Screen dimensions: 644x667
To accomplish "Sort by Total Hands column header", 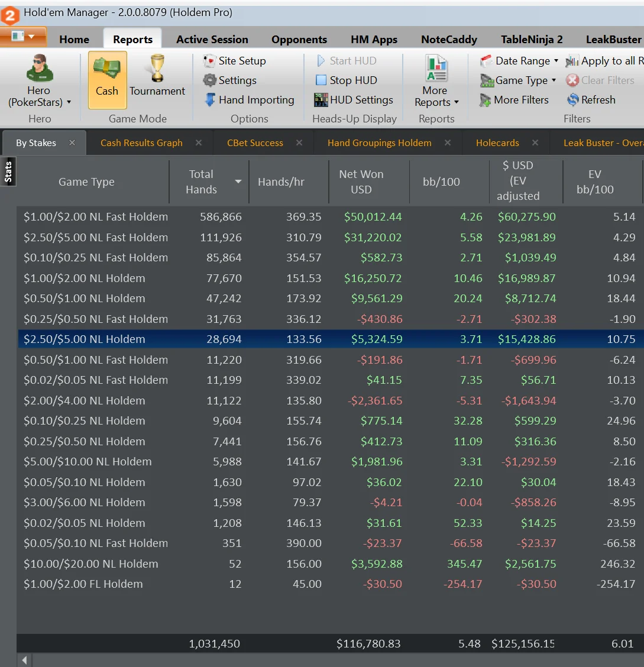I will (x=201, y=182).
